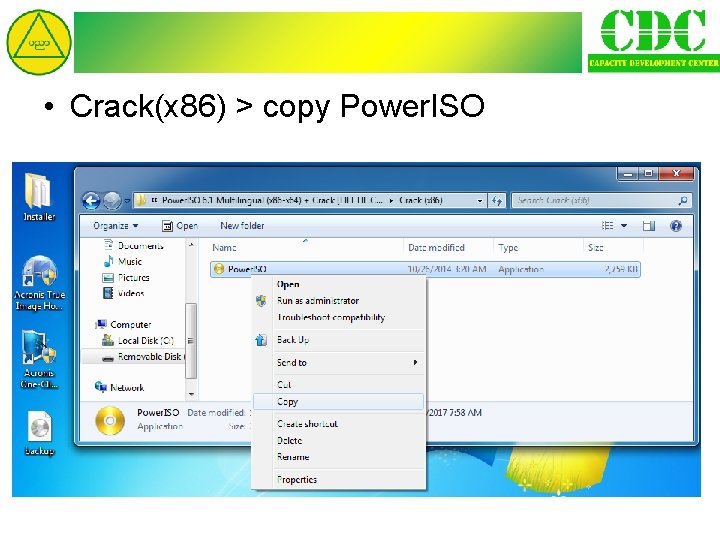Open the recent locations dropdown arrow
The image size is (720, 540).
pos(127,201)
